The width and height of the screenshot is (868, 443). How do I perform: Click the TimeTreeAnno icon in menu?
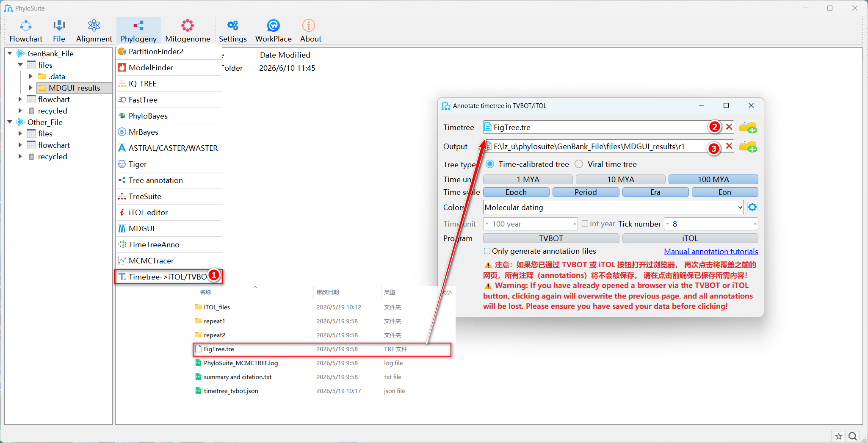click(122, 245)
